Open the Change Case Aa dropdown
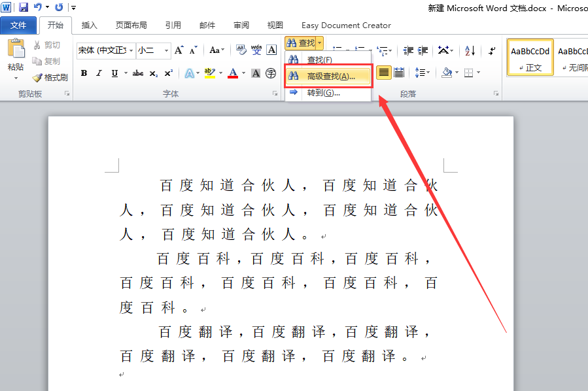Viewport: 588px width, 391px height. pyautogui.click(x=217, y=50)
